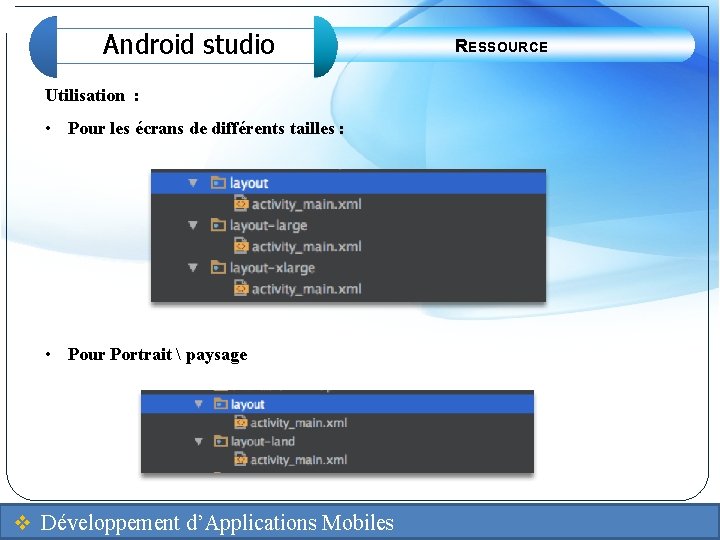
Task: Click the XML file icon between layout and layout-large
Action: tap(241, 203)
